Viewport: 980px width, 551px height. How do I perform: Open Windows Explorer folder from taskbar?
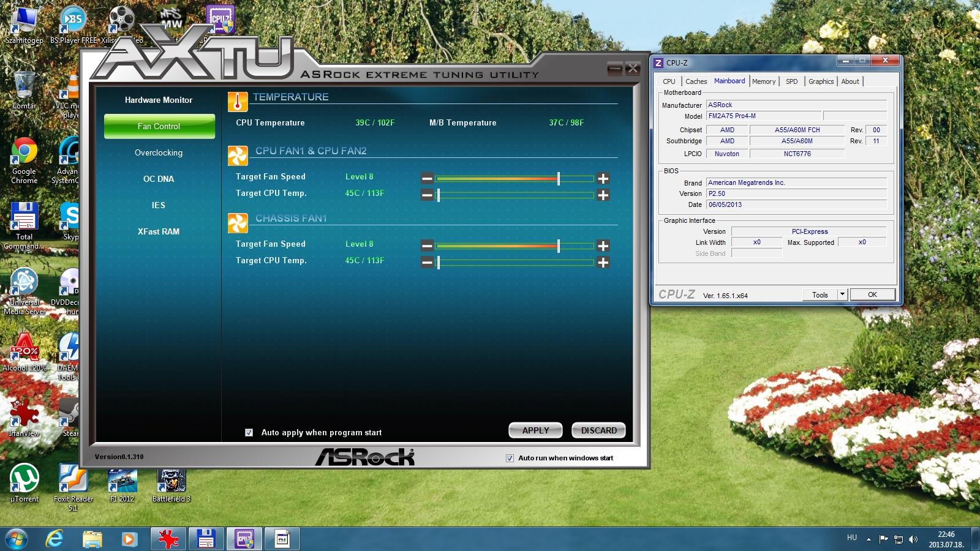point(92,539)
